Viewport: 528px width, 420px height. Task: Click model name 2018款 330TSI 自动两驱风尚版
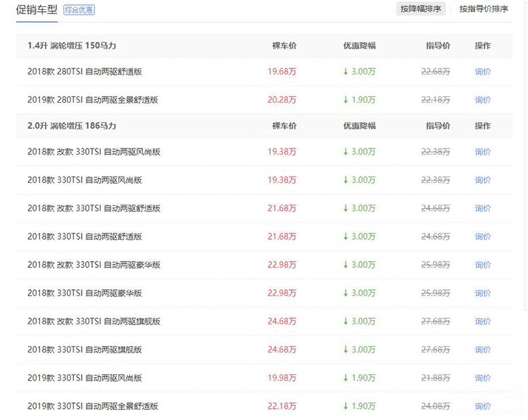click(84, 180)
